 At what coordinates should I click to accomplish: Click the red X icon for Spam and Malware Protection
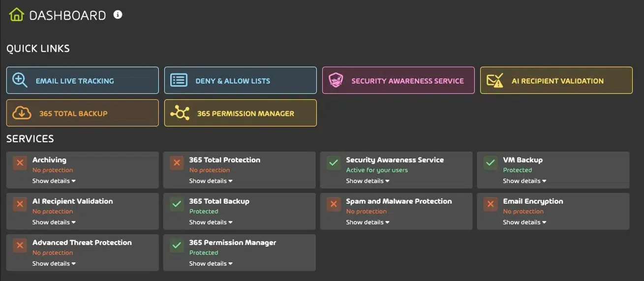(334, 204)
